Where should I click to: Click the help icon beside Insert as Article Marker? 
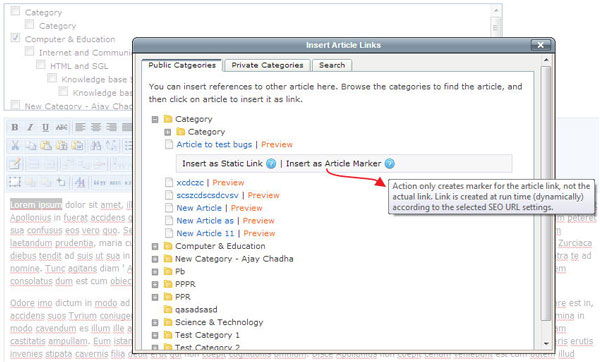(390, 164)
